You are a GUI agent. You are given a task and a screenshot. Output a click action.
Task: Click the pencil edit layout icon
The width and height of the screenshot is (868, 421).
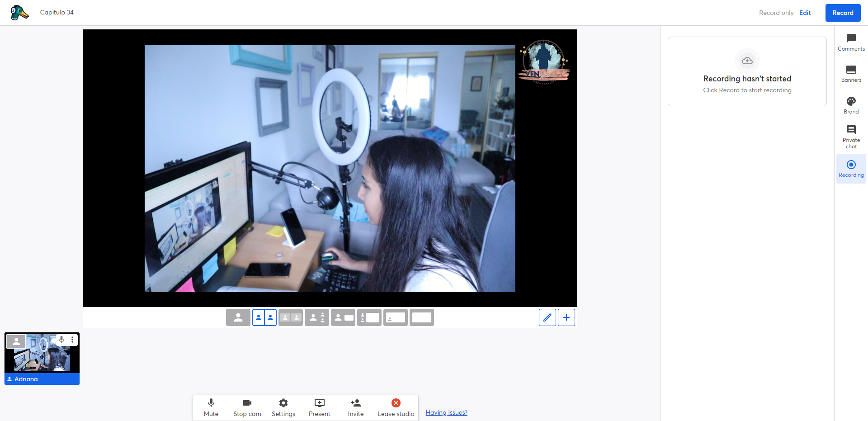click(x=547, y=317)
